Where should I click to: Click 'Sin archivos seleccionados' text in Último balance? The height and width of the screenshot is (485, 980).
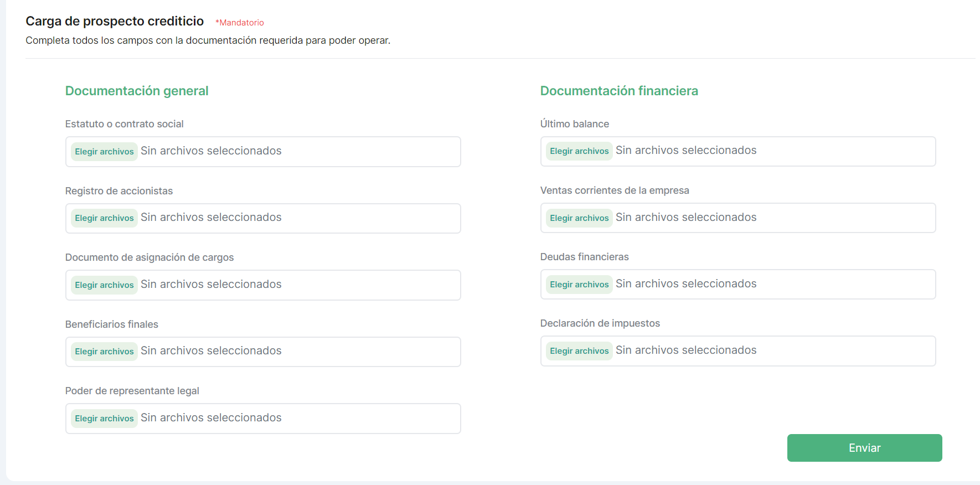click(x=686, y=151)
